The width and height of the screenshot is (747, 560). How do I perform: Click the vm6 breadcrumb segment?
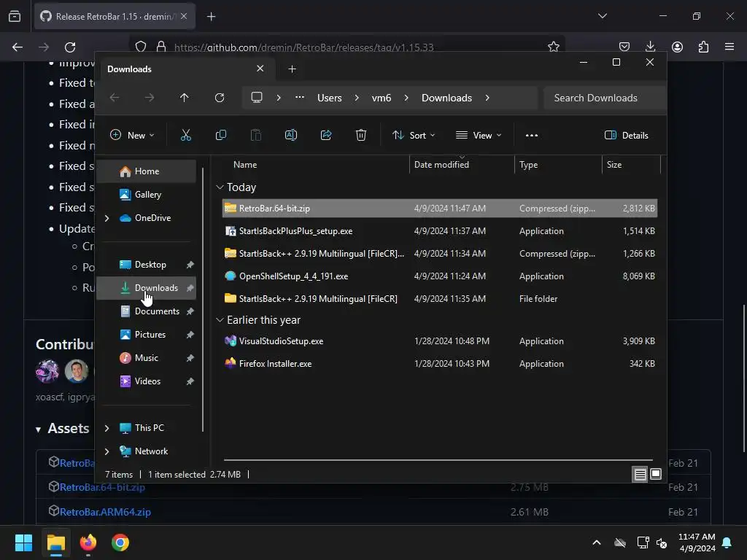tap(381, 98)
